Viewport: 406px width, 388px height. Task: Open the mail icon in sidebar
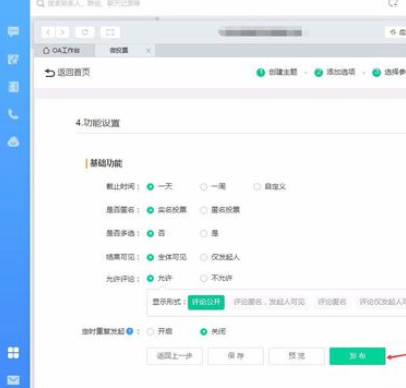(x=13, y=380)
